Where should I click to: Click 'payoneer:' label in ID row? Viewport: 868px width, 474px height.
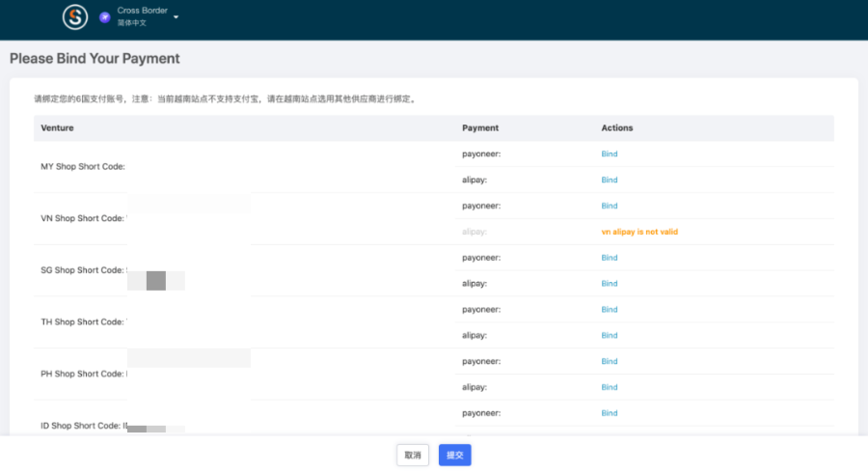click(481, 413)
